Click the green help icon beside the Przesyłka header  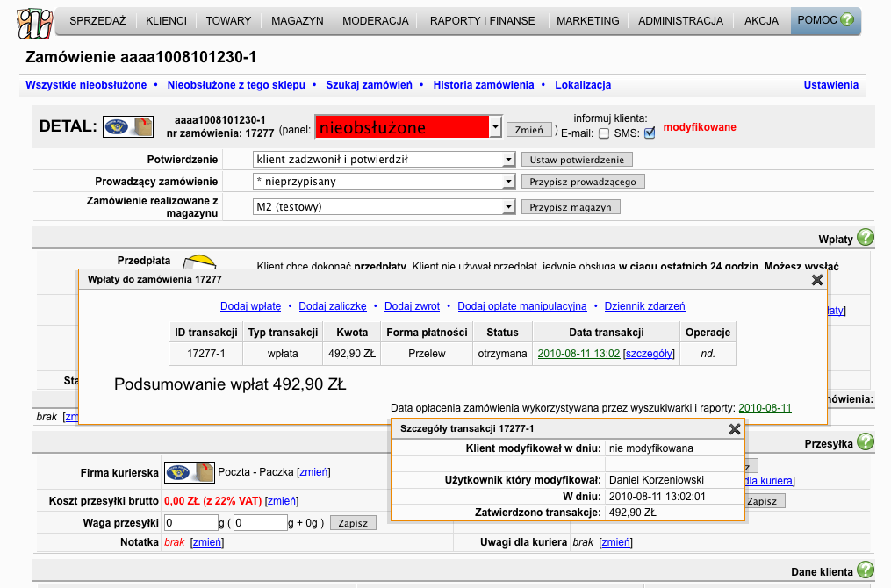[866, 441]
